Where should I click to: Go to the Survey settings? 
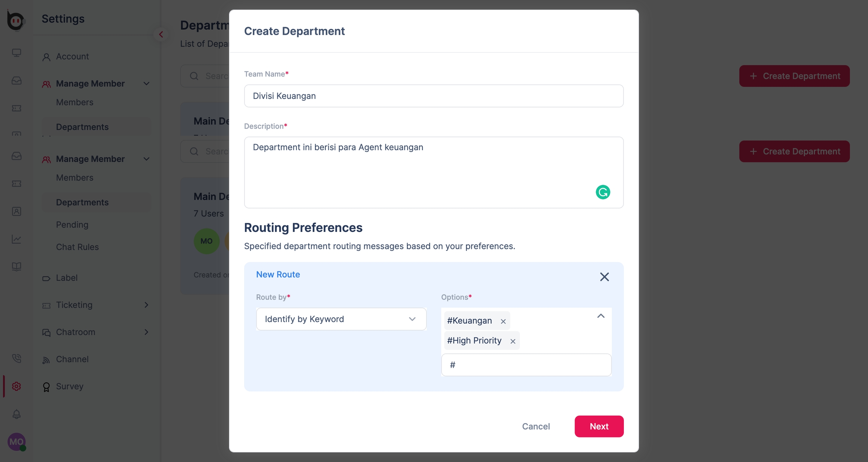pos(70,386)
